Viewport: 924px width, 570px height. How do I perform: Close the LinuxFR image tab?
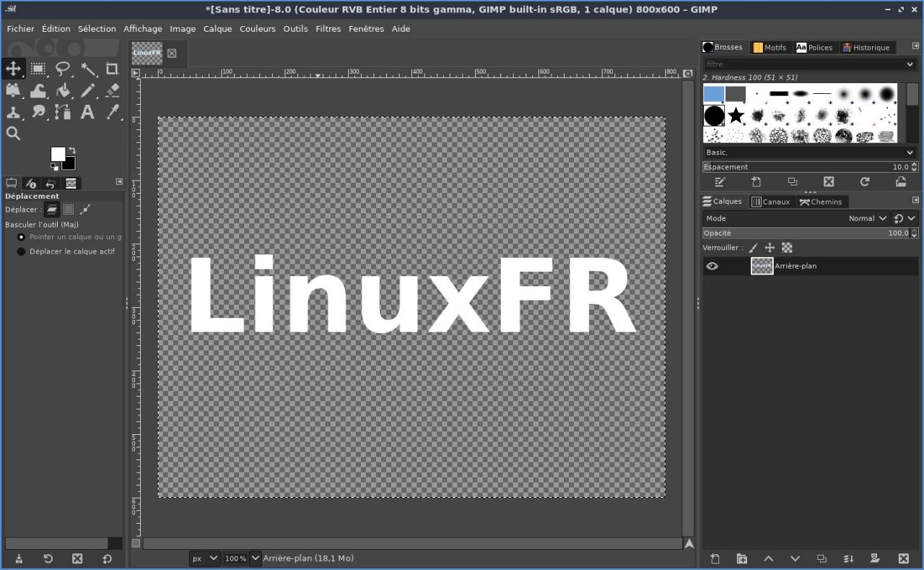point(172,53)
